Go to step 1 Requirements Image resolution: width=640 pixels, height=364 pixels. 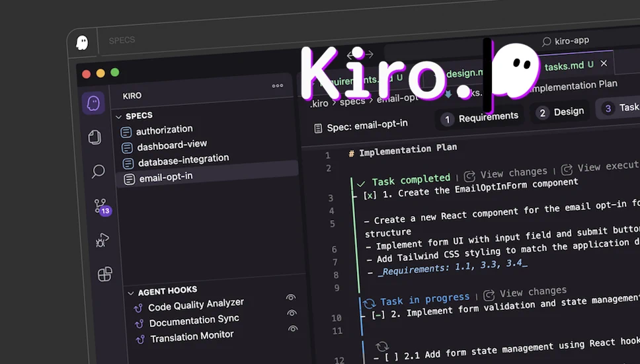[480, 118]
